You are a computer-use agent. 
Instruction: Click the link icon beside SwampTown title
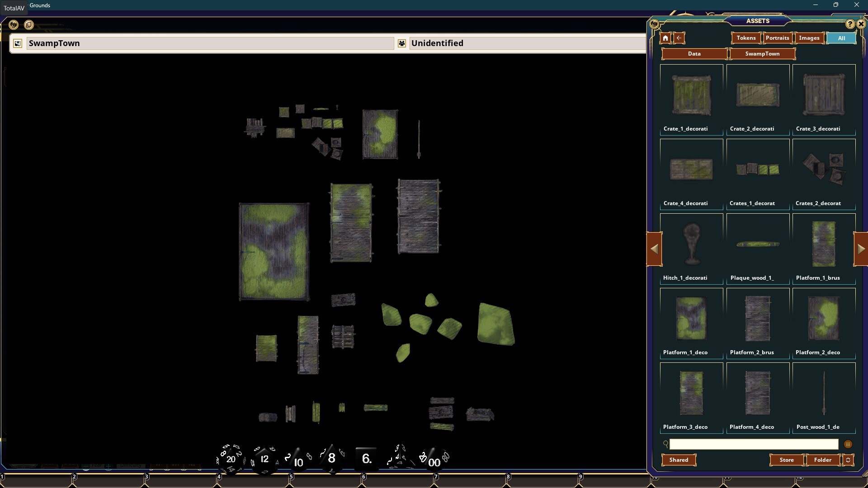click(x=18, y=43)
